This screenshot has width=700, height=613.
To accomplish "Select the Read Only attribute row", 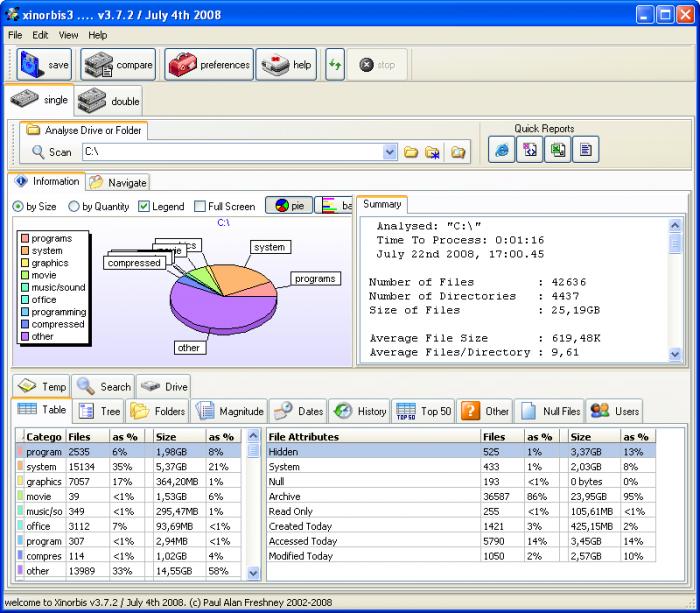I will click(461, 511).
